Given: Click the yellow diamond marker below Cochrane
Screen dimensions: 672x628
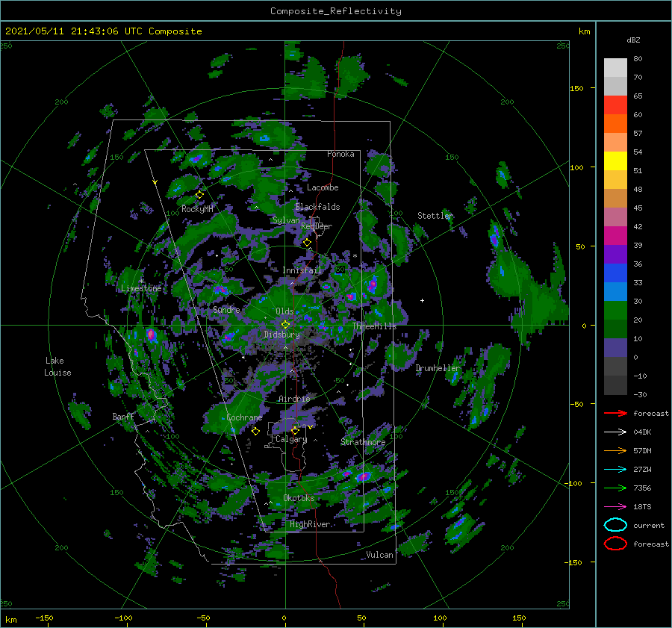Looking at the screenshot, I should tap(255, 432).
